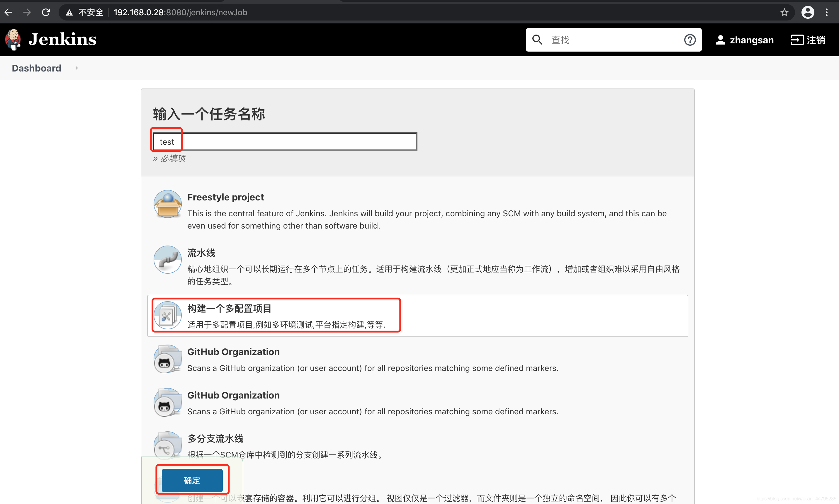Bookmark this page with the star icon

point(784,13)
